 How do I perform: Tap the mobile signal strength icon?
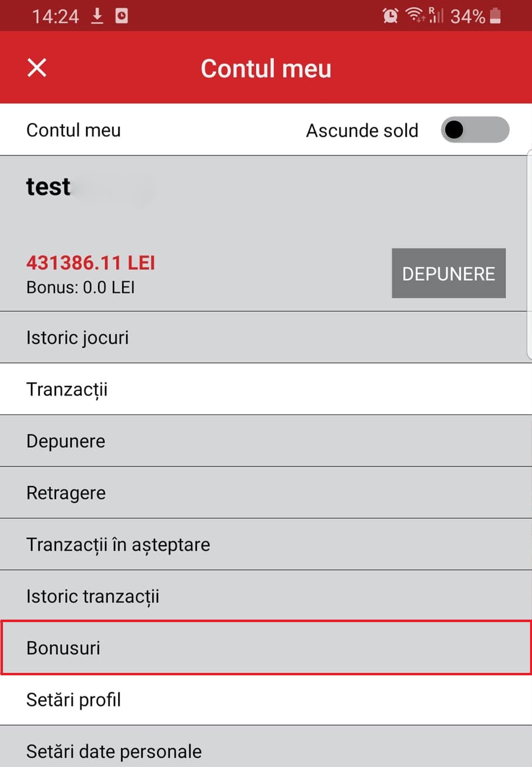(436, 15)
